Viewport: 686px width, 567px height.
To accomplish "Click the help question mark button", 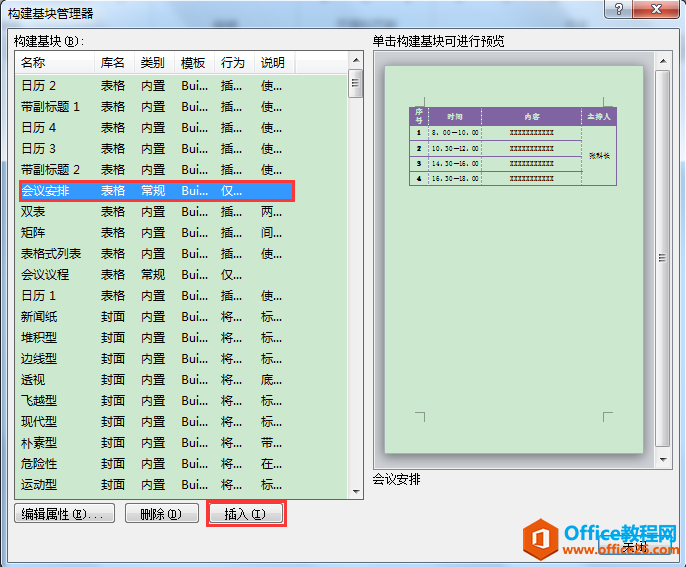I will (x=618, y=8).
